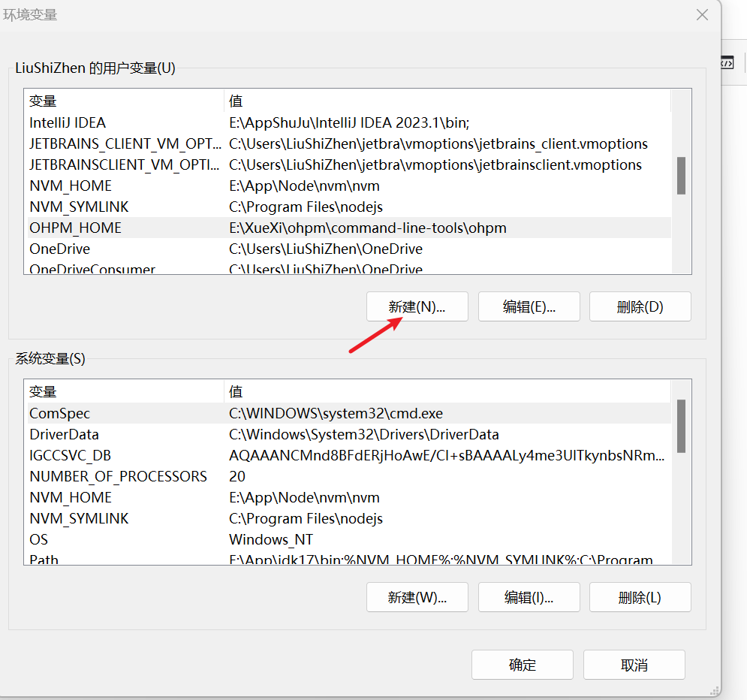Image resolution: width=747 pixels, height=700 pixels.
Task: Select NVM_SYMLINK in system variables
Action: 348,518
